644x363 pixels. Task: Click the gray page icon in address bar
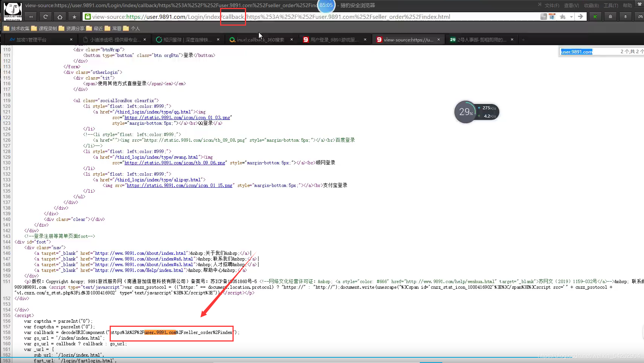point(543,17)
